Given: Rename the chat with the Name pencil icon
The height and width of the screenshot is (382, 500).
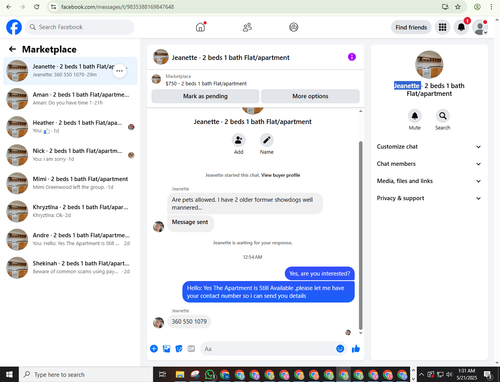Looking at the screenshot, I should click(267, 140).
